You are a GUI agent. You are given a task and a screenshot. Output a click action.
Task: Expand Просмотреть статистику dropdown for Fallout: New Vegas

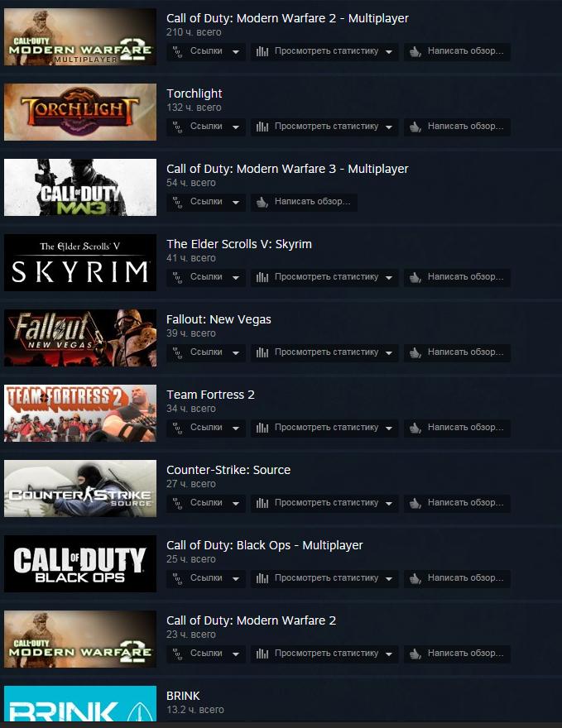(x=389, y=353)
